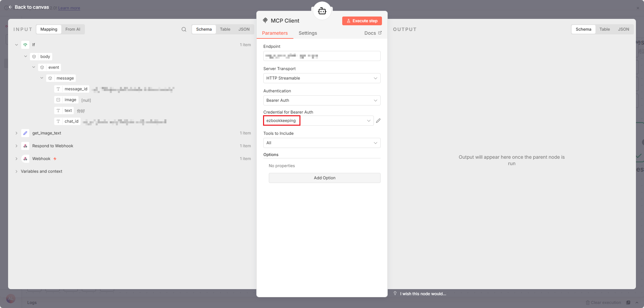Select the Parameters tab
644x308 pixels.
pyautogui.click(x=275, y=33)
